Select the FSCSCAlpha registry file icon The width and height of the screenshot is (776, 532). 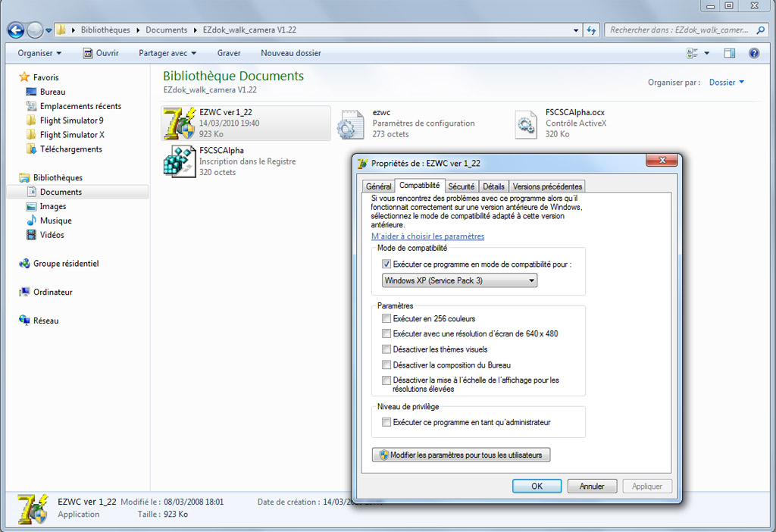(x=180, y=161)
